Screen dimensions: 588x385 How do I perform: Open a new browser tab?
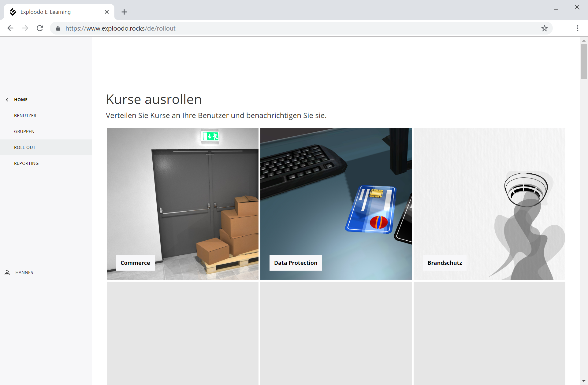coord(124,12)
